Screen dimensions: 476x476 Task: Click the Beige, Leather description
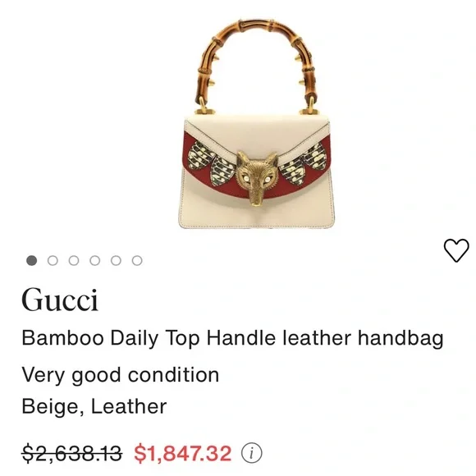(94, 406)
